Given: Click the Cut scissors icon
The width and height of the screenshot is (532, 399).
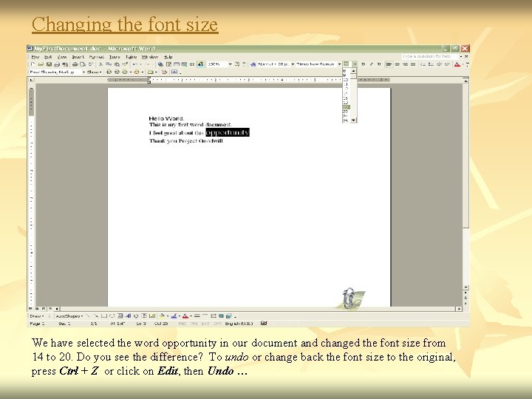Looking at the screenshot, I should [x=100, y=64].
